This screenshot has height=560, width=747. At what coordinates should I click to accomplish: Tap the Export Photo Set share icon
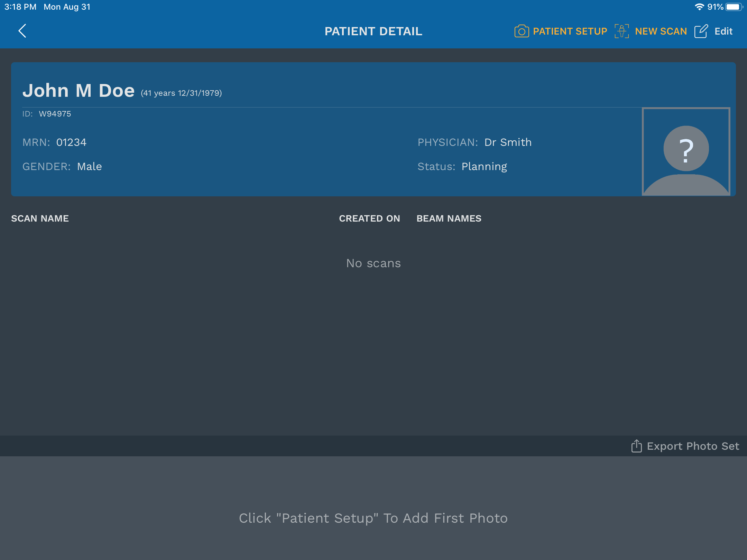(x=636, y=446)
